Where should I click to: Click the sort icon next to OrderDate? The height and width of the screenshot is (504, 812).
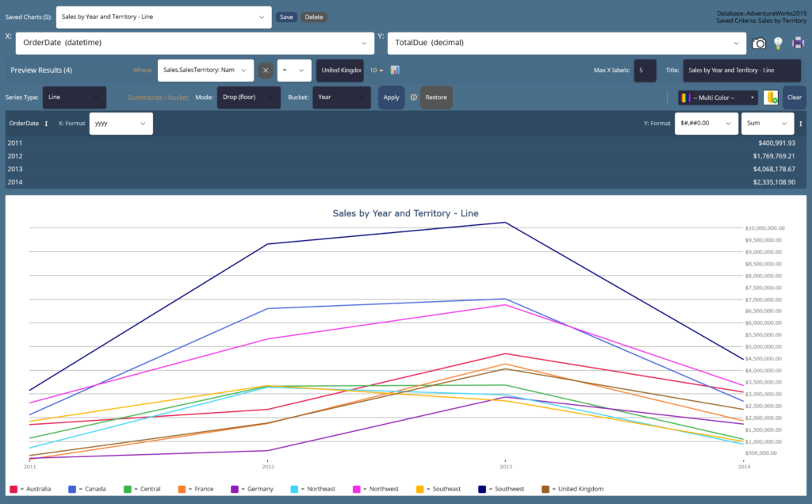click(46, 124)
